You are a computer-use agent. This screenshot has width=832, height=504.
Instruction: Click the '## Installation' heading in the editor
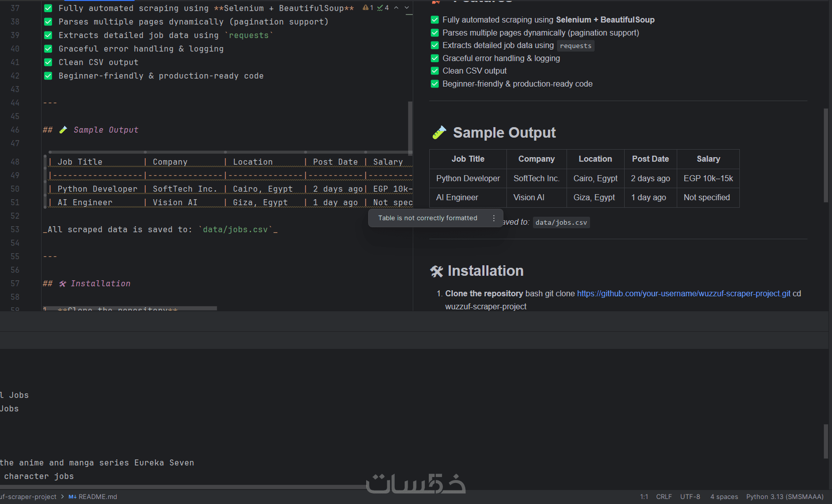click(x=87, y=284)
